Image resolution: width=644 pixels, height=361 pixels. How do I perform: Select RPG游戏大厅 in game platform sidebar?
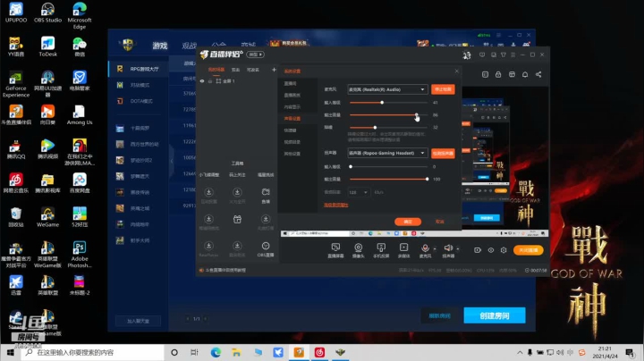[139, 69]
